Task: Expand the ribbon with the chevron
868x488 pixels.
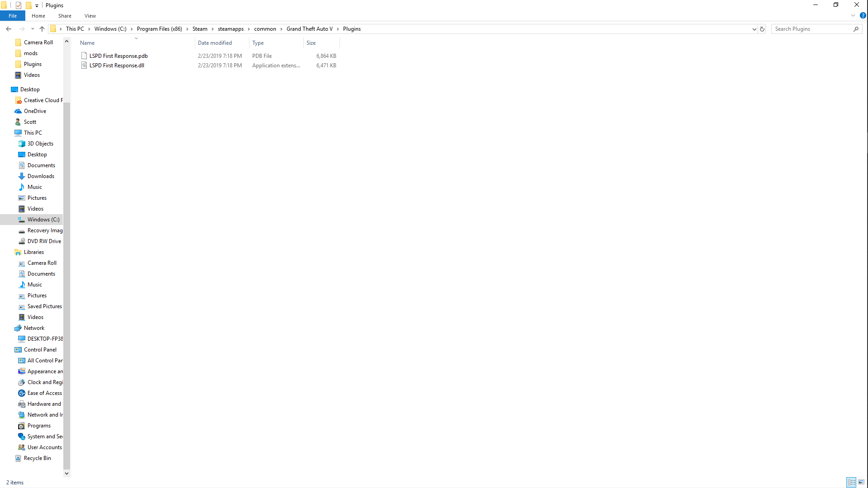Action: point(853,15)
